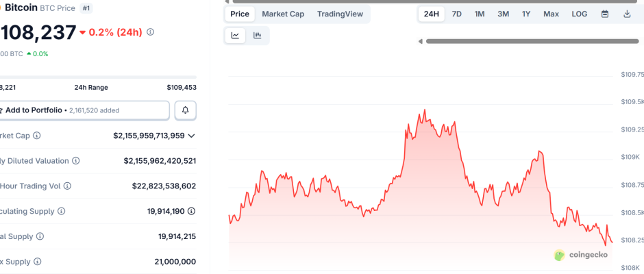Switch to the line chart view icon

tap(236, 36)
